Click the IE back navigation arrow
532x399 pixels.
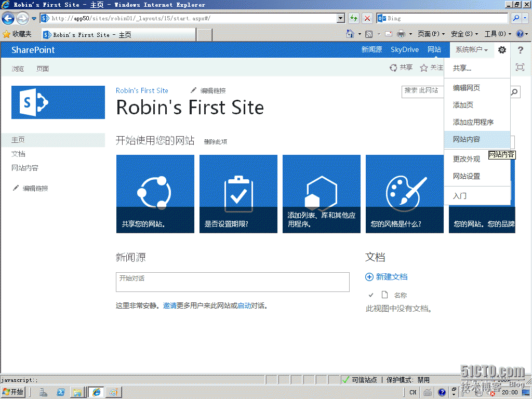coord(8,18)
